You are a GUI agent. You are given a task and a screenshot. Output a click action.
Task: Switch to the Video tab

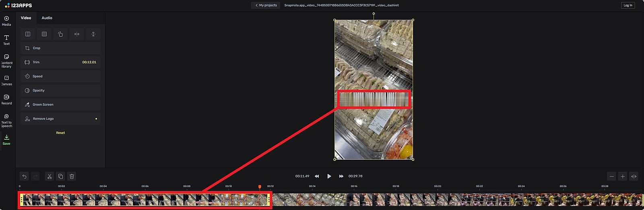(26, 18)
